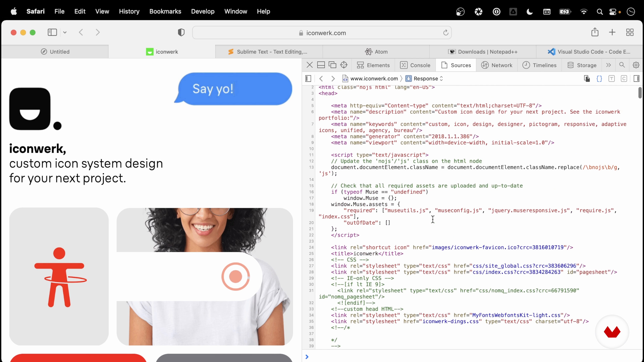Toggle the Sources navigation sidebar
644x362 pixels.
point(308,78)
